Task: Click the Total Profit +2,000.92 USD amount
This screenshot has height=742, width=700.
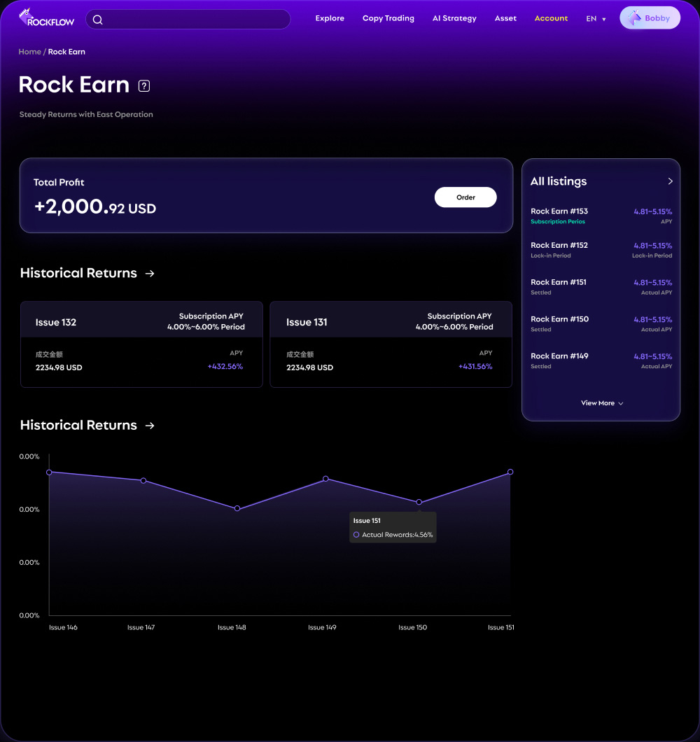Action: click(x=95, y=206)
